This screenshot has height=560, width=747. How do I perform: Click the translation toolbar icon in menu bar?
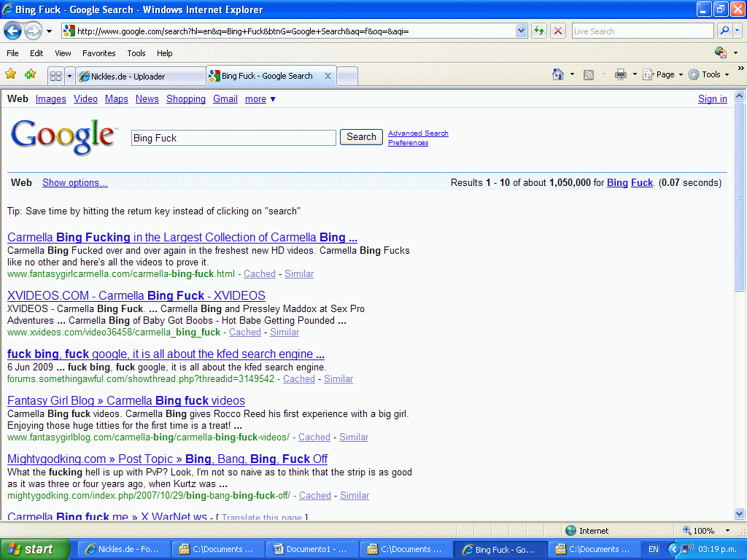[x=721, y=52]
